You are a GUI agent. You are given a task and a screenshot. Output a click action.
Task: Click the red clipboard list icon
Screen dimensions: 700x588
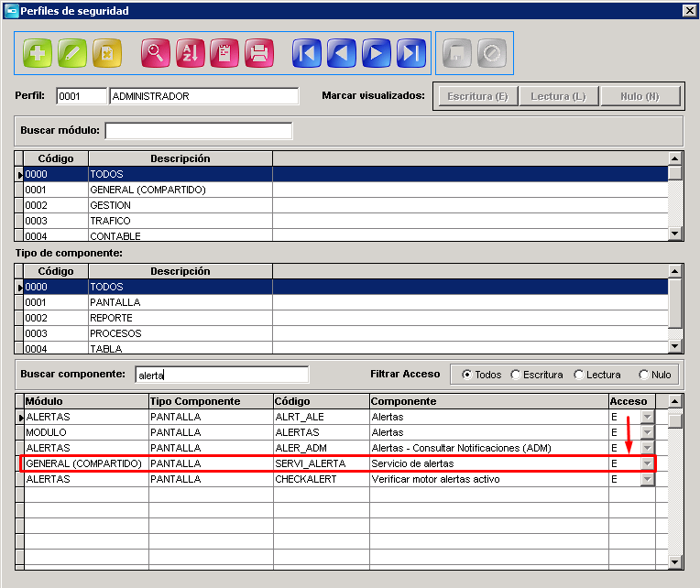point(224,53)
